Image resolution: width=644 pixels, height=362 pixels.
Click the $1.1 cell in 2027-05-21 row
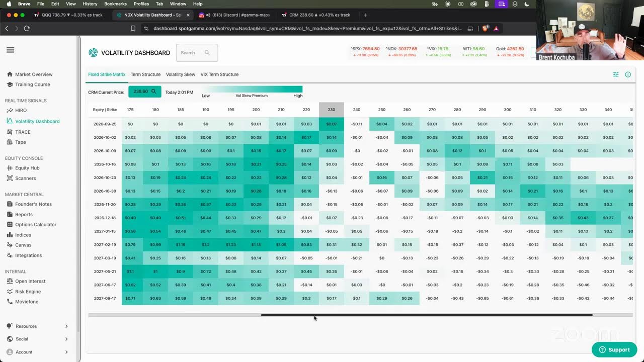point(130,271)
